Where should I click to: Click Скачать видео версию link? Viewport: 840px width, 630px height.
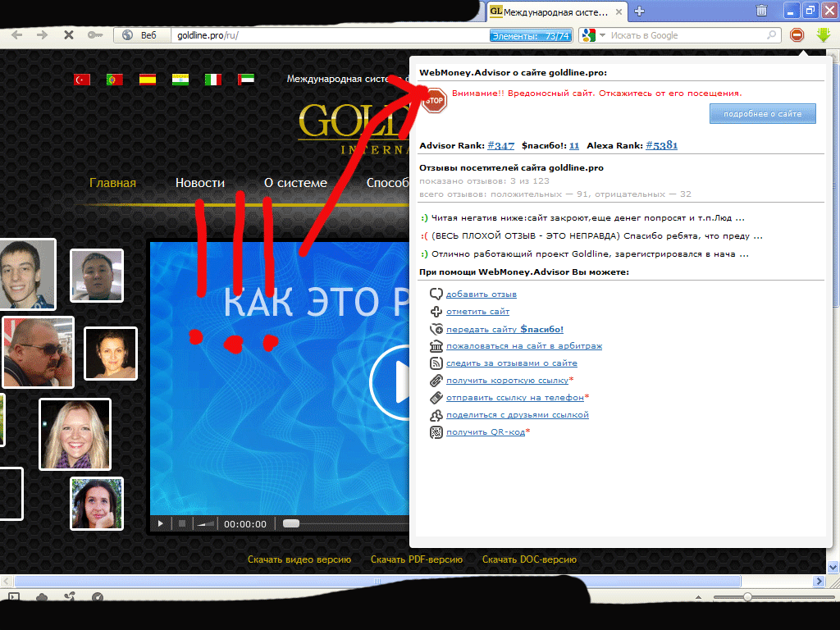[x=299, y=559]
